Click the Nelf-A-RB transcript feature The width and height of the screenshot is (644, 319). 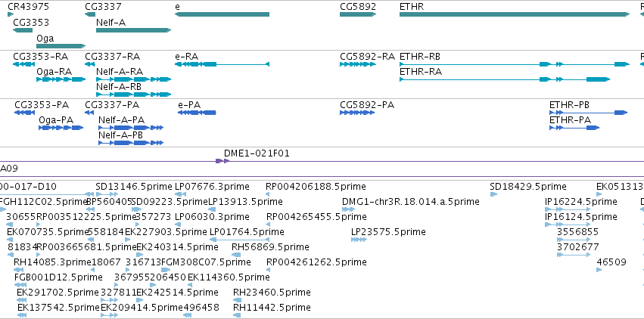133,94
